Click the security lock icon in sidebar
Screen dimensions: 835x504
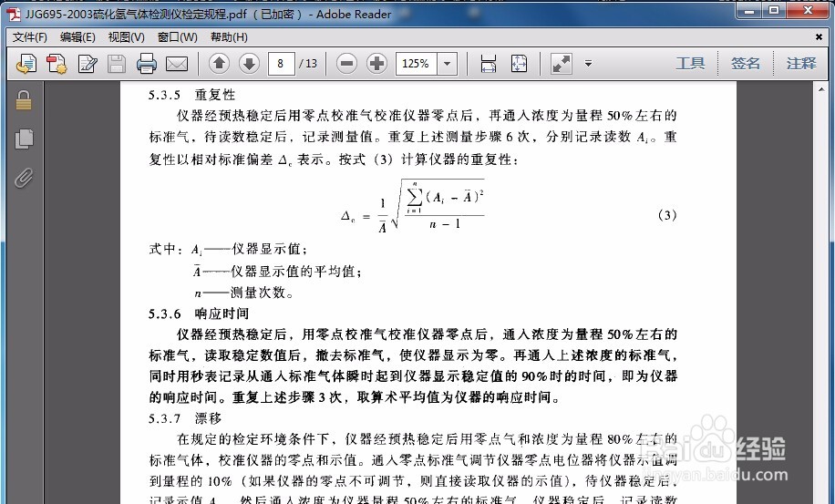[x=24, y=100]
